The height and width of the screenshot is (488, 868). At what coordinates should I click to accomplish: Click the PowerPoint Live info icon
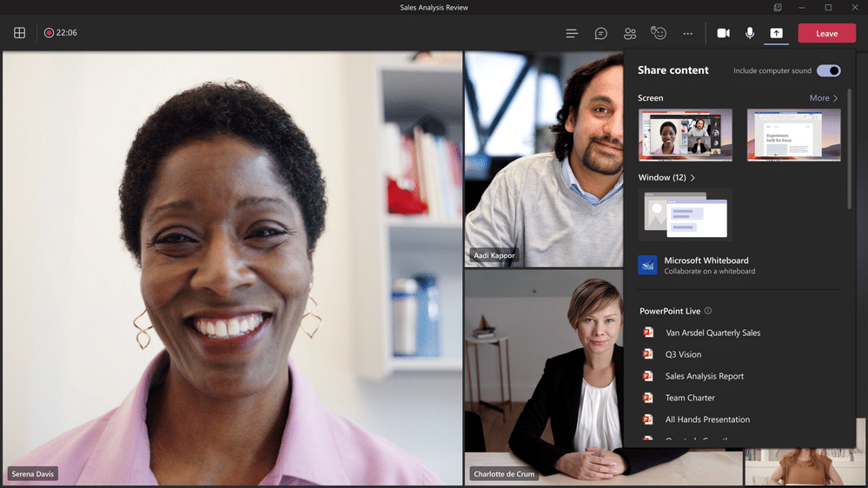(x=708, y=311)
